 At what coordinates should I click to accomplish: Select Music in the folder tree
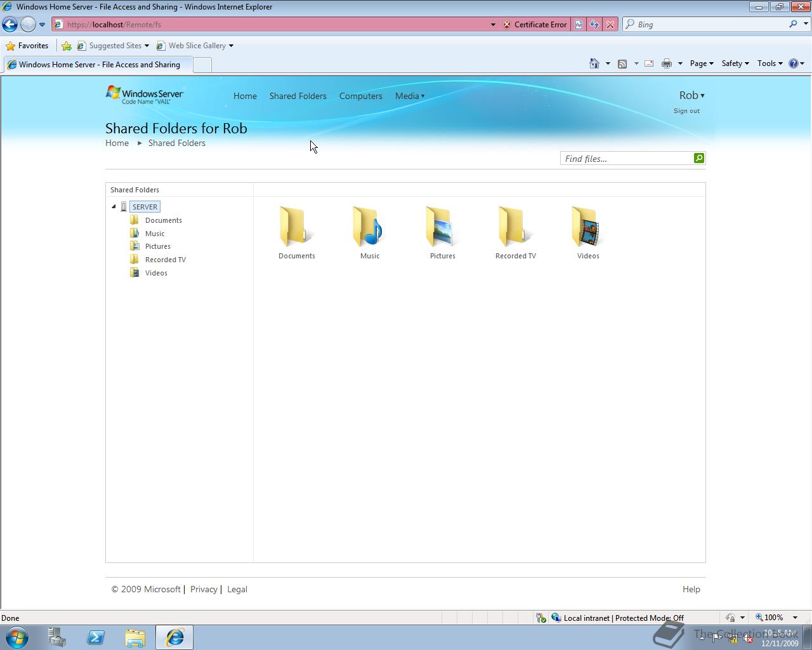click(154, 234)
